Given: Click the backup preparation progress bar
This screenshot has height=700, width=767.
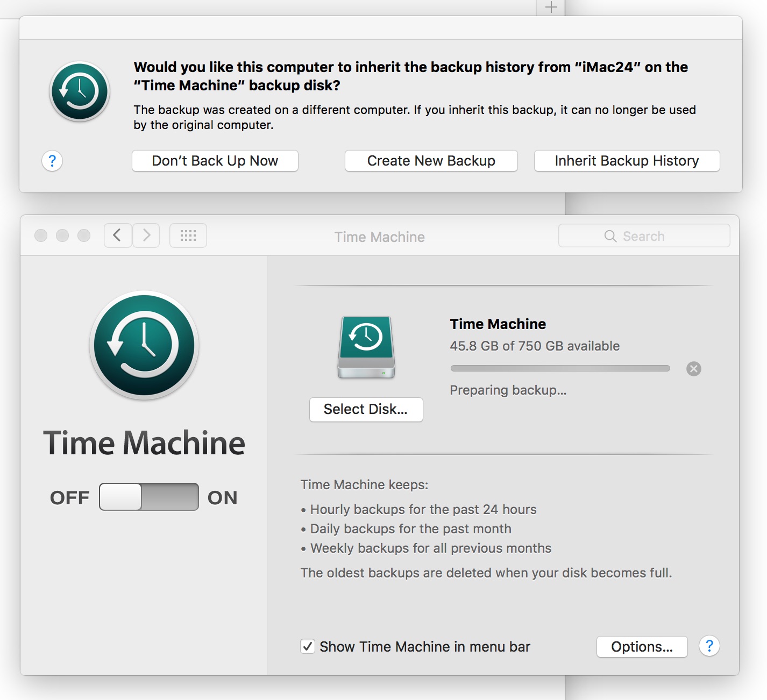Looking at the screenshot, I should [560, 368].
